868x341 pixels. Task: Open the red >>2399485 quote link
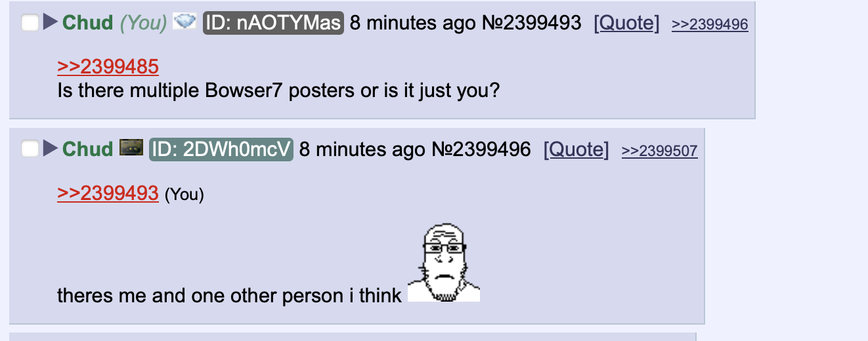[108, 66]
